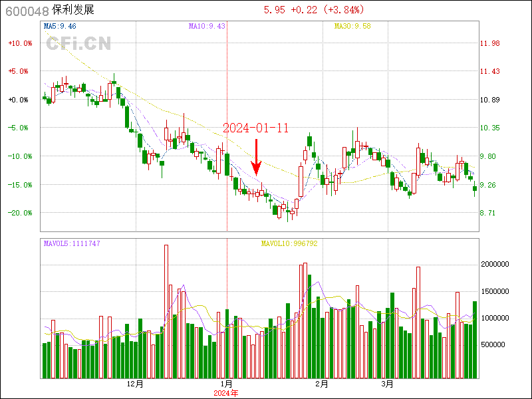The width and height of the screenshot is (532, 399).
Task: Select the 2024-01-11 date annotation
Action: click(255, 128)
